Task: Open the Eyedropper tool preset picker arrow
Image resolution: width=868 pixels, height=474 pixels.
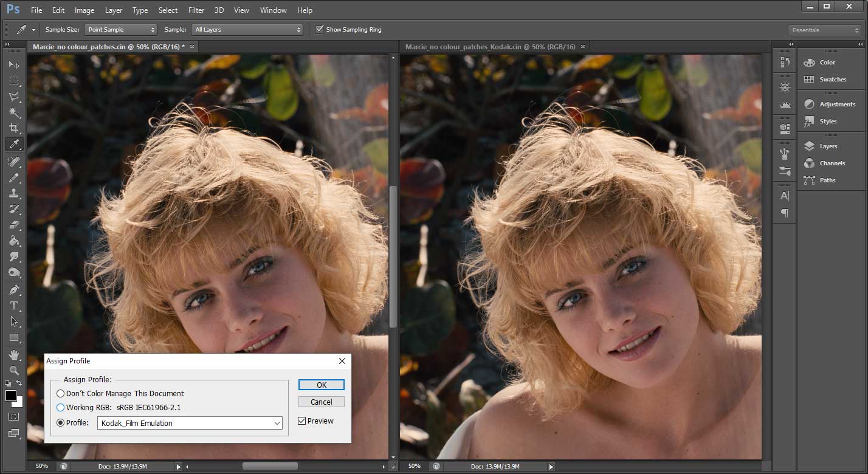Action: [x=33, y=30]
